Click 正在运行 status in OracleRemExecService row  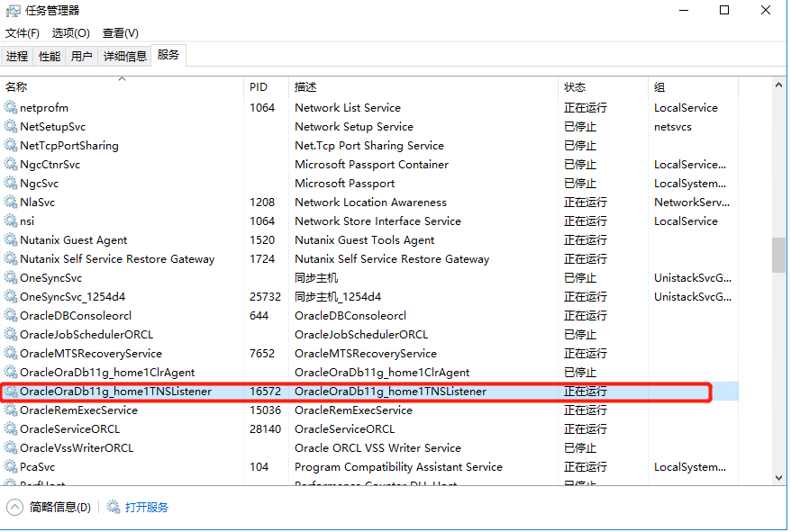(x=586, y=410)
